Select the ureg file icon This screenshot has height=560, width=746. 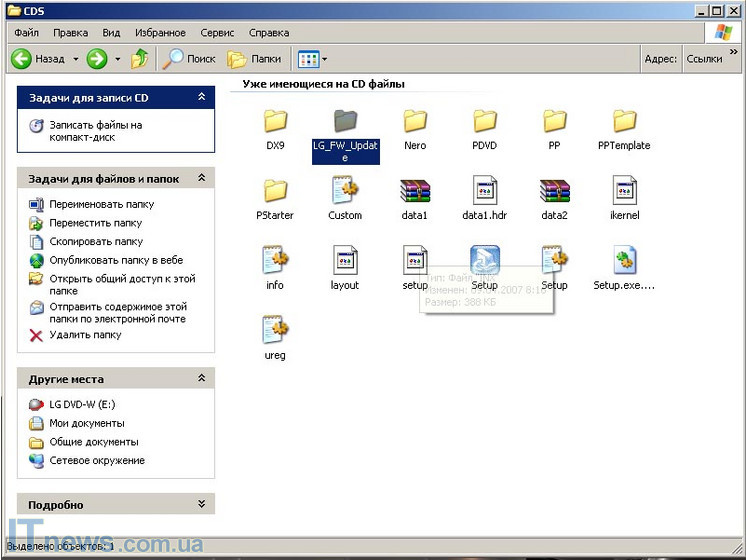pos(275,331)
